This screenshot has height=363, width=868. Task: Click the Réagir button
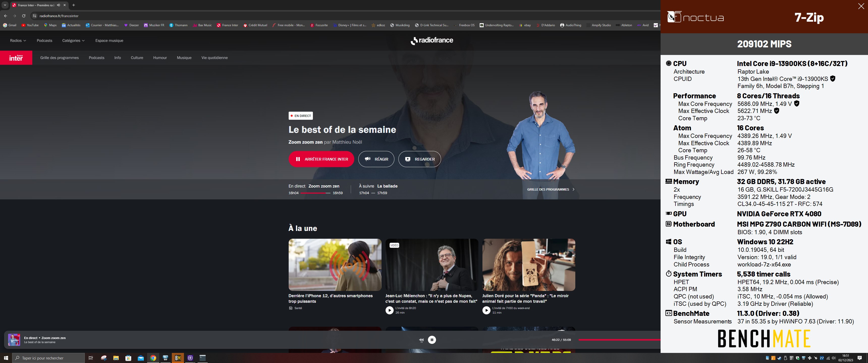[376, 159]
